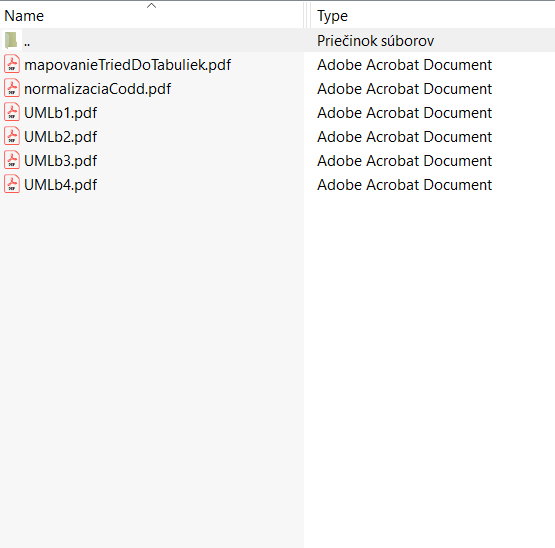Image resolution: width=555 pixels, height=548 pixels.
Task: Select the file named UMLb4.pdf
Action: (61, 185)
